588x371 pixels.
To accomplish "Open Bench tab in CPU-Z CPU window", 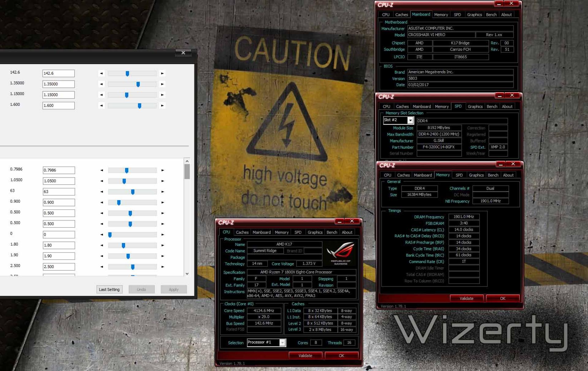I will click(x=332, y=232).
